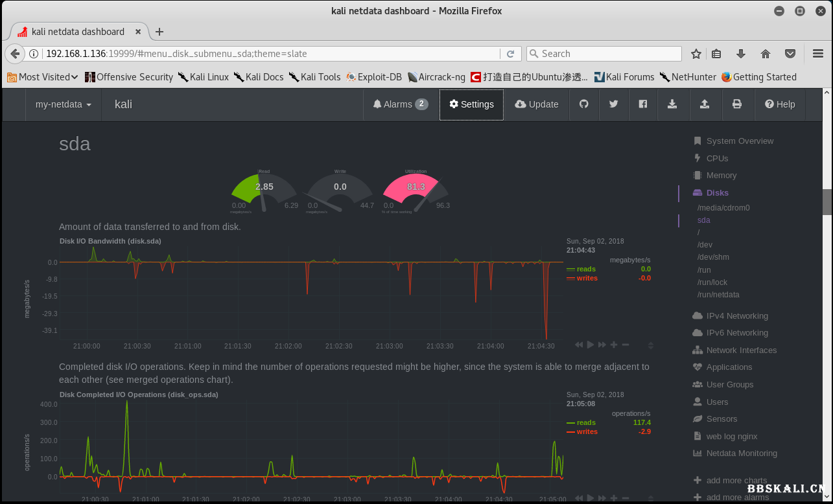833x504 pixels.
Task: Open the my-netdata dropdown menu
Action: pos(63,104)
